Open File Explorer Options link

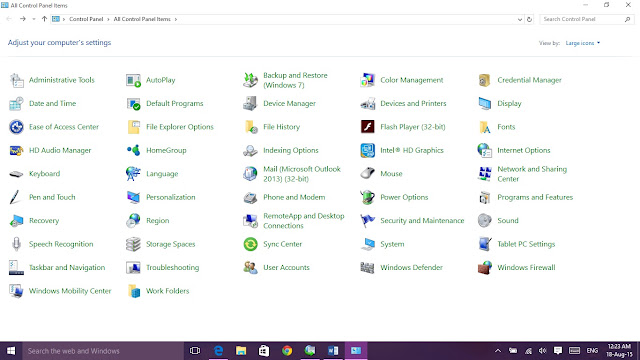pyautogui.click(x=180, y=127)
